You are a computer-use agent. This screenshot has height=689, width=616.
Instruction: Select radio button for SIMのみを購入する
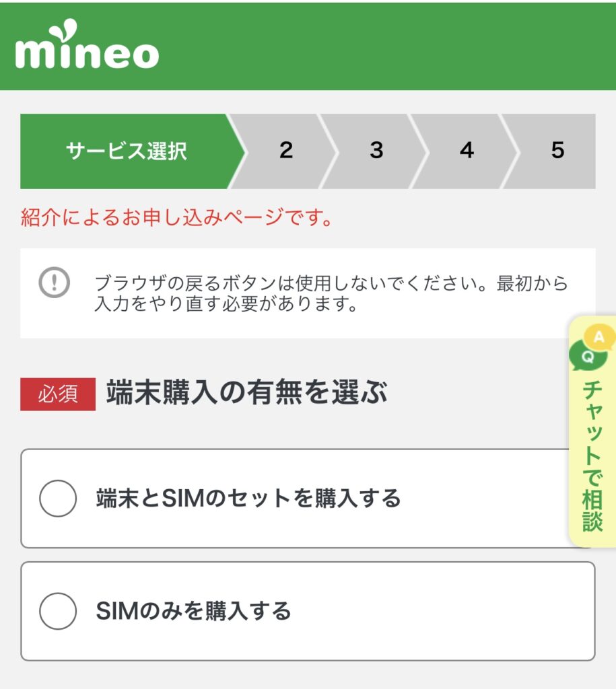(x=58, y=611)
